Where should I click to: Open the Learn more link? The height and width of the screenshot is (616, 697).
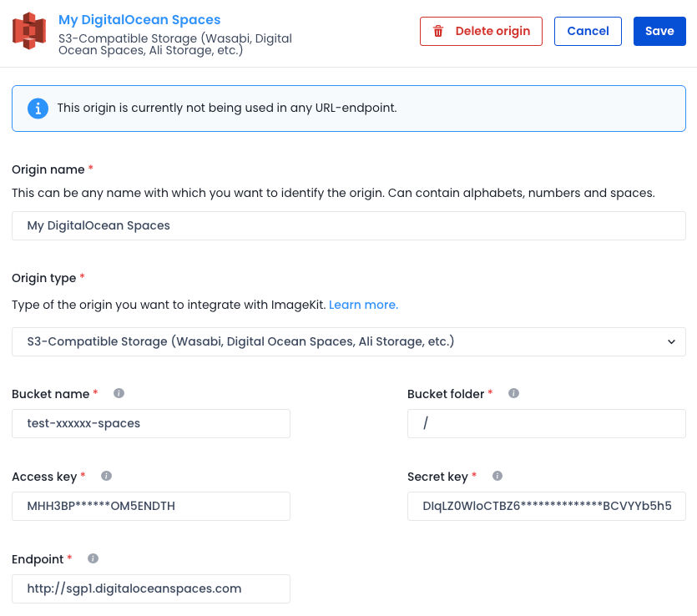363,305
